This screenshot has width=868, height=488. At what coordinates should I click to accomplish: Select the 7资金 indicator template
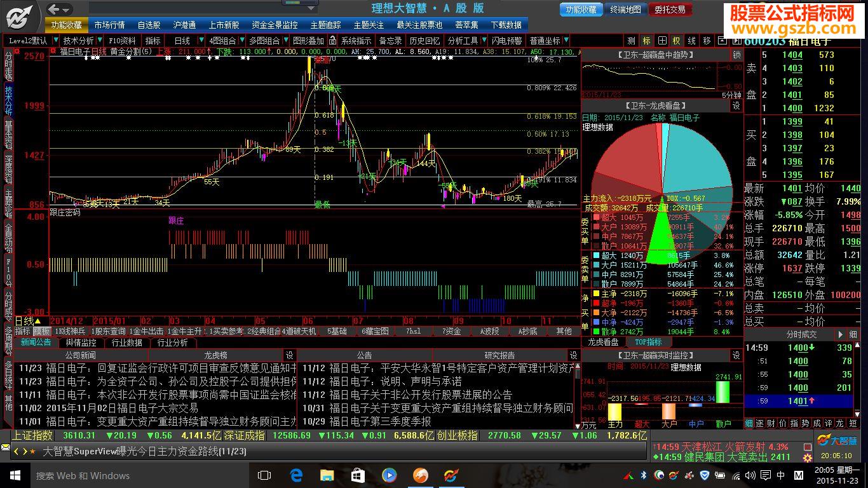coord(451,331)
